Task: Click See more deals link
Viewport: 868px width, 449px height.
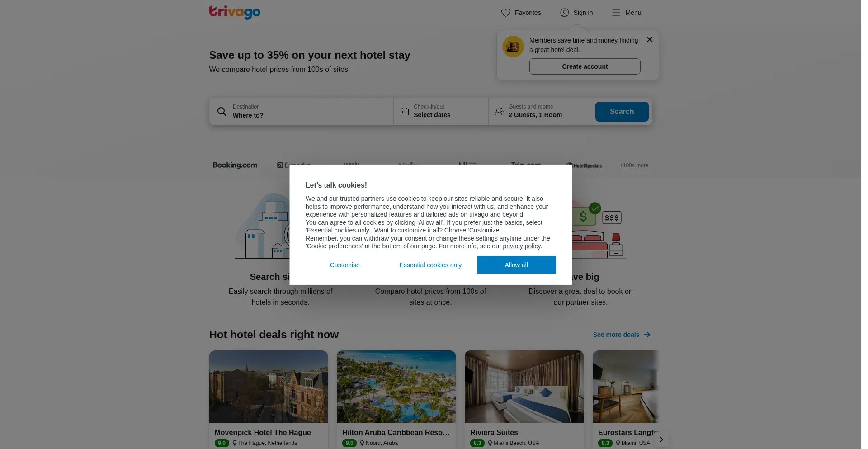Action: [x=622, y=335]
